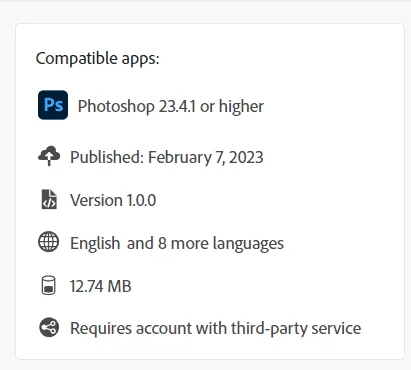Click the Photoshop Ps app icon
This screenshot has width=411, height=370.
[53, 105]
